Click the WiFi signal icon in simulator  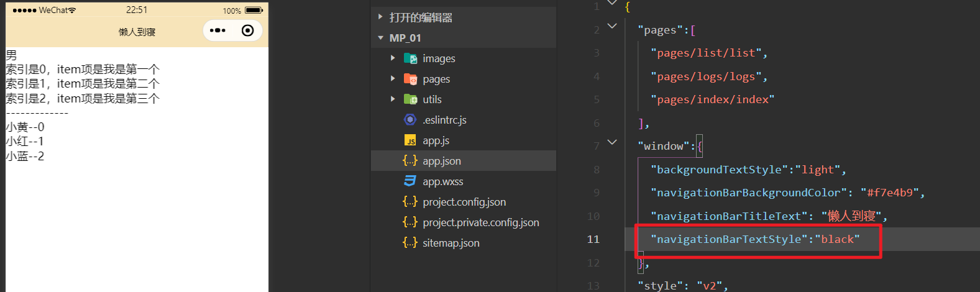click(72, 11)
